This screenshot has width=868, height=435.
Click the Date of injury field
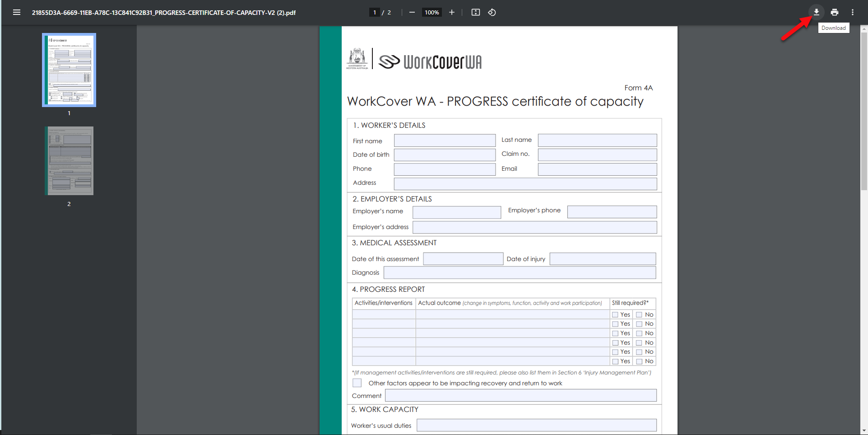(x=603, y=259)
